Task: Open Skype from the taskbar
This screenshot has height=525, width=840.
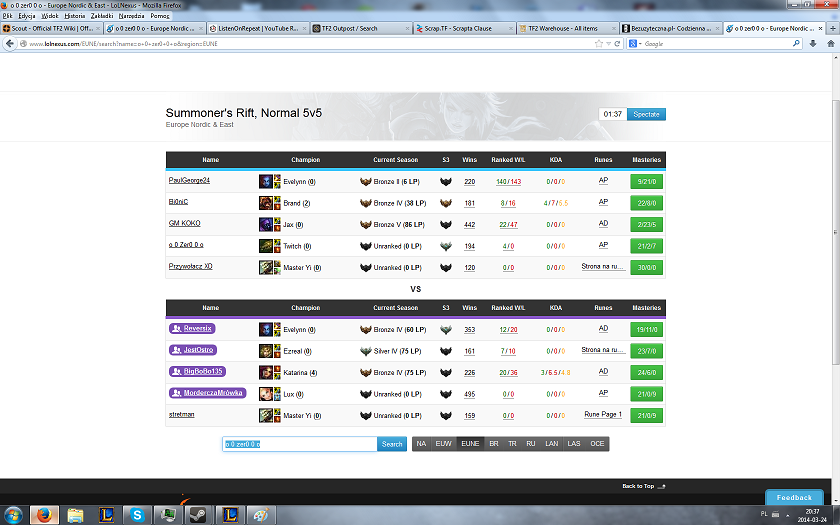Action: (137, 515)
